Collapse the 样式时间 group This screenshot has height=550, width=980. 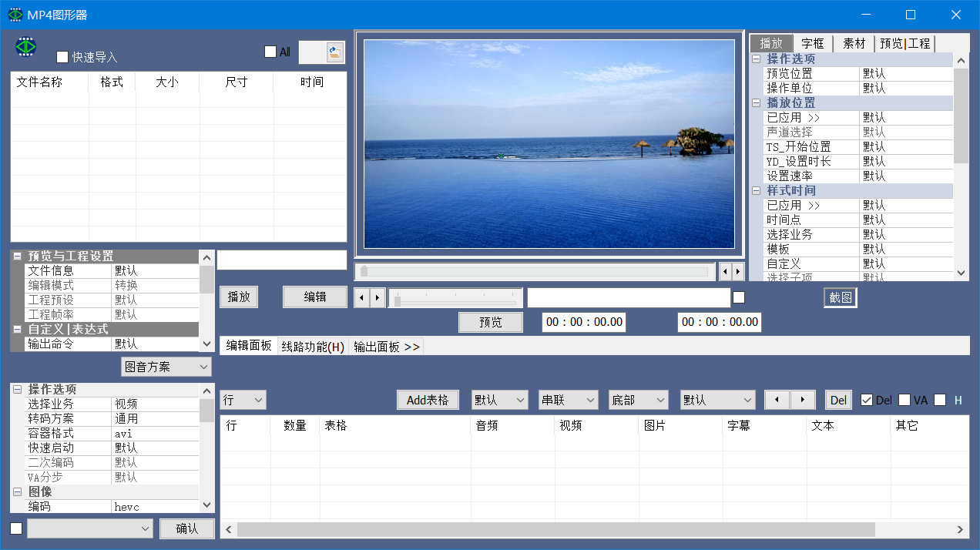pos(757,191)
